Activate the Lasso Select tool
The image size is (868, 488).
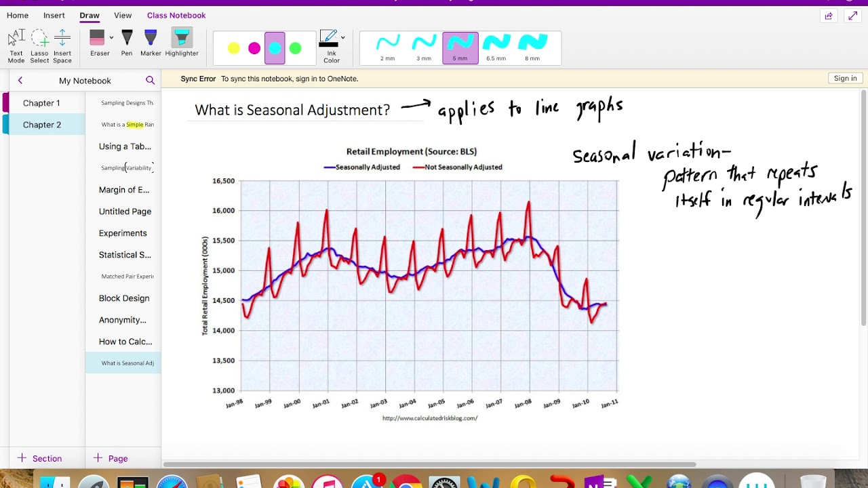point(39,47)
